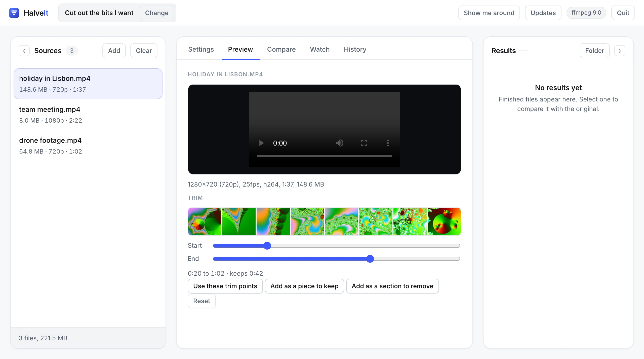Click Change next to the current task
The height and width of the screenshot is (359, 644).
157,13
